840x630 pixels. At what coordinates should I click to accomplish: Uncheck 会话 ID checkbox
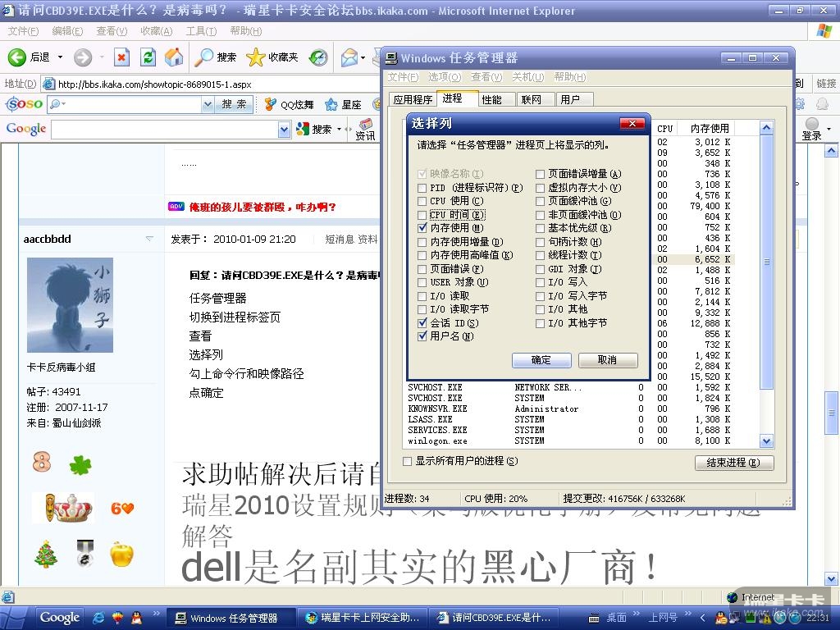pyautogui.click(x=422, y=323)
